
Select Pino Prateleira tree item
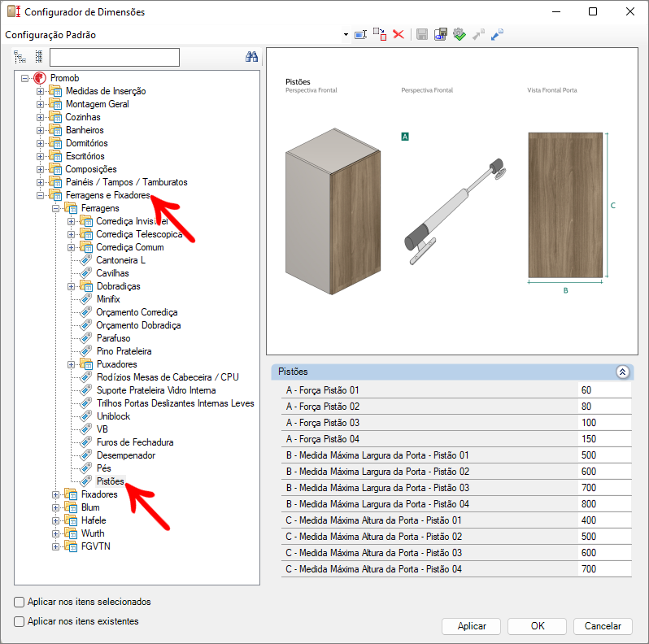pyautogui.click(x=124, y=351)
